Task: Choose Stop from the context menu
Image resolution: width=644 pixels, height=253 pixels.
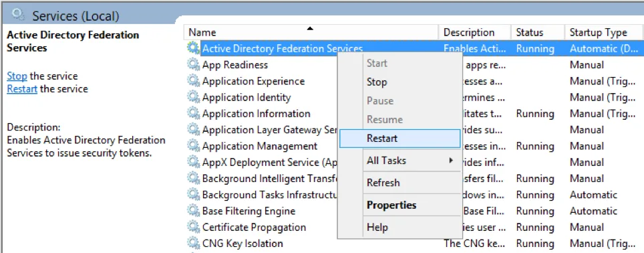Action: (399, 82)
